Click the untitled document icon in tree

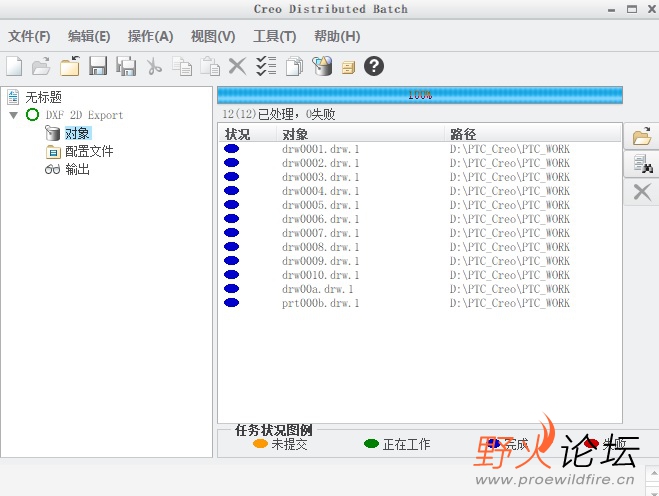(x=13, y=97)
